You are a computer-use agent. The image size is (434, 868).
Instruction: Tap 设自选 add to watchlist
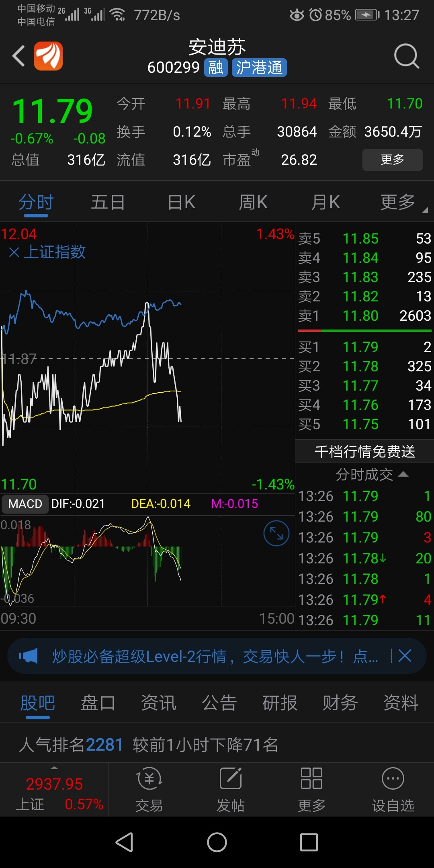click(x=393, y=790)
